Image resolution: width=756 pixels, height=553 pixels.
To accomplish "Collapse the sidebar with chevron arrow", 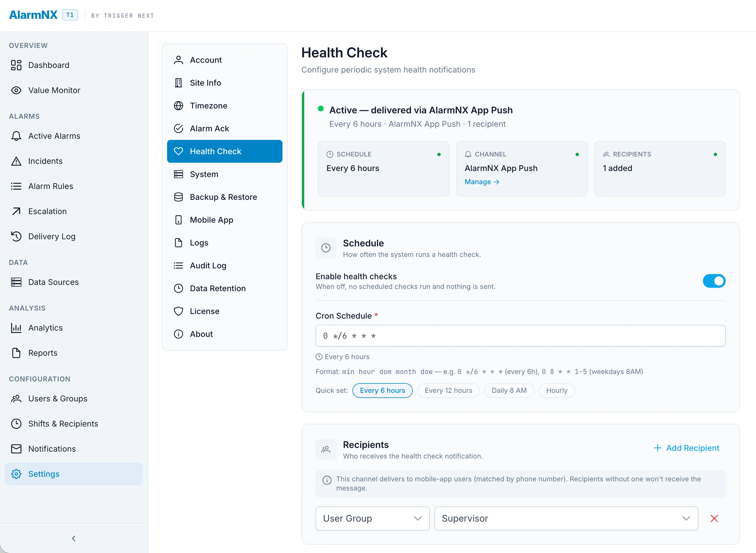I will click(74, 538).
